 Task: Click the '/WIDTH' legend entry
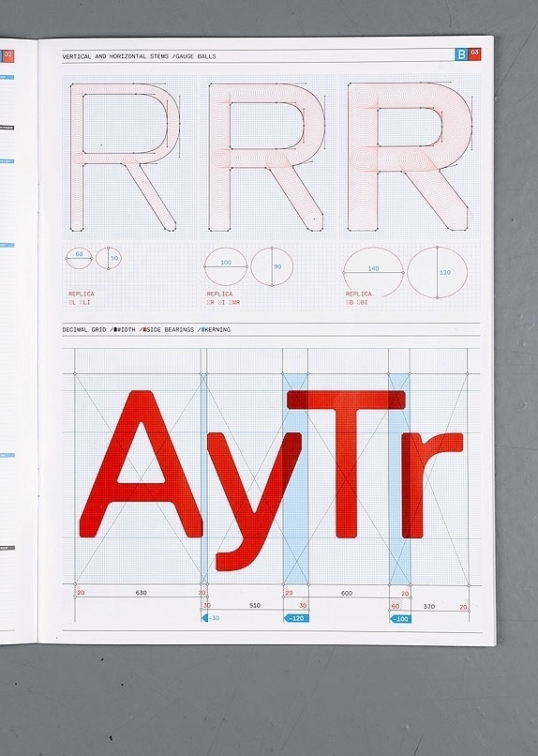(x=124, y=330)
